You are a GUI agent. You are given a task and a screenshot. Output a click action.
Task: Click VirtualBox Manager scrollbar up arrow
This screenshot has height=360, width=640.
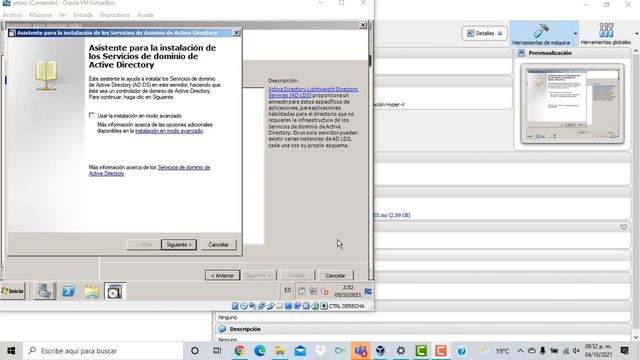coord(636,51)
